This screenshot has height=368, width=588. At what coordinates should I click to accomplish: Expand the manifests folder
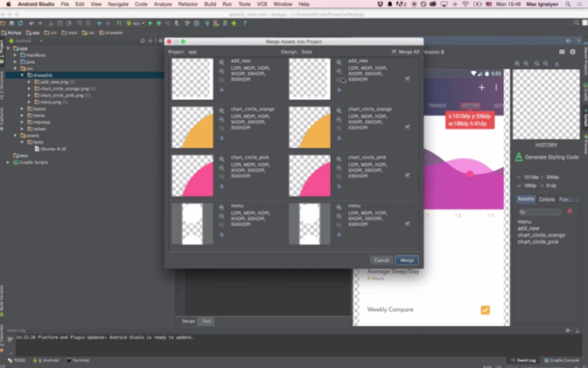click(16, 55)
